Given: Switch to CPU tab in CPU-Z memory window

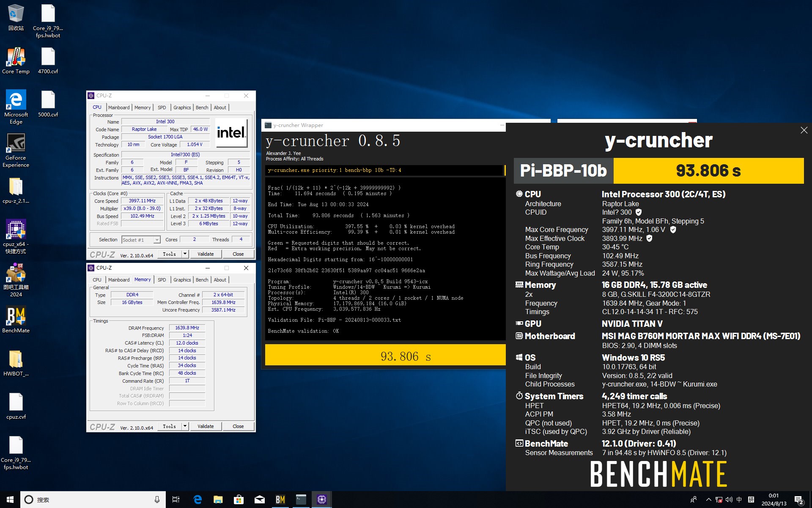Looking at the screenshot, I should 97,280.
